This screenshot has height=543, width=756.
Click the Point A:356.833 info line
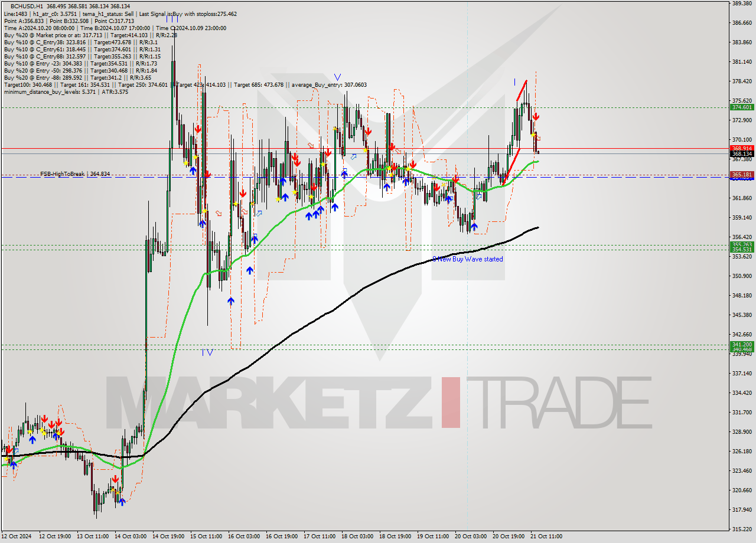(69, 21)
